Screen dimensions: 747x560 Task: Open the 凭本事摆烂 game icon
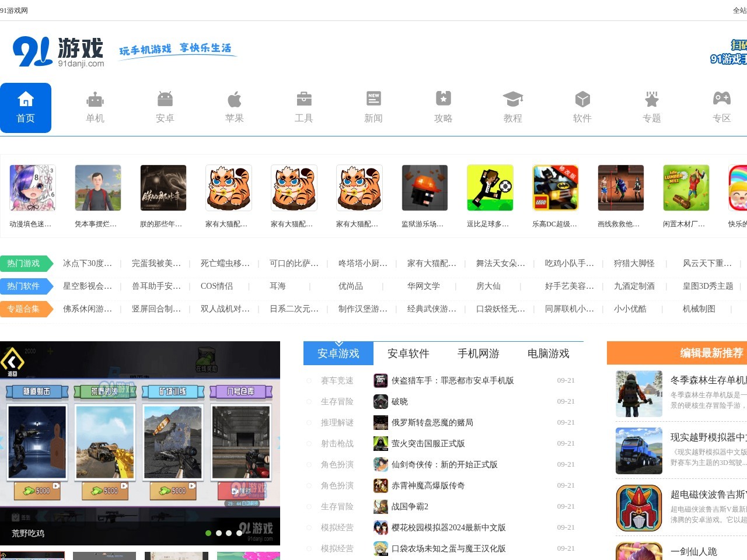(98, 188)
